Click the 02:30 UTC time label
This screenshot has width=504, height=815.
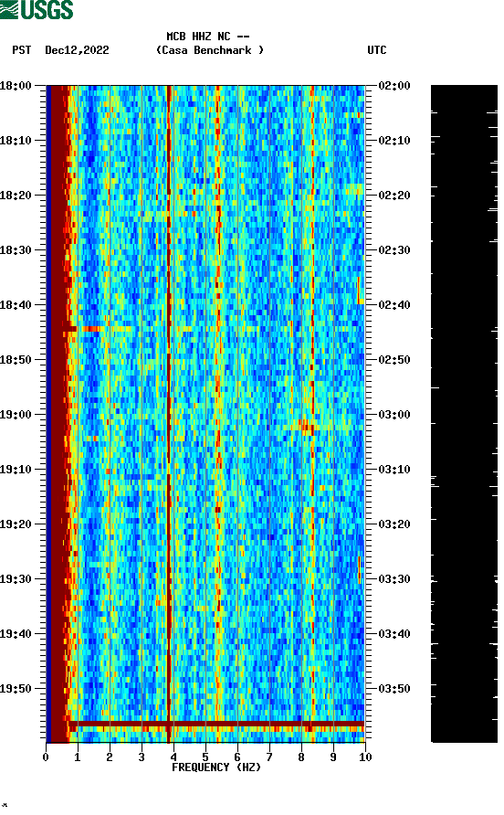pos(394,250)
